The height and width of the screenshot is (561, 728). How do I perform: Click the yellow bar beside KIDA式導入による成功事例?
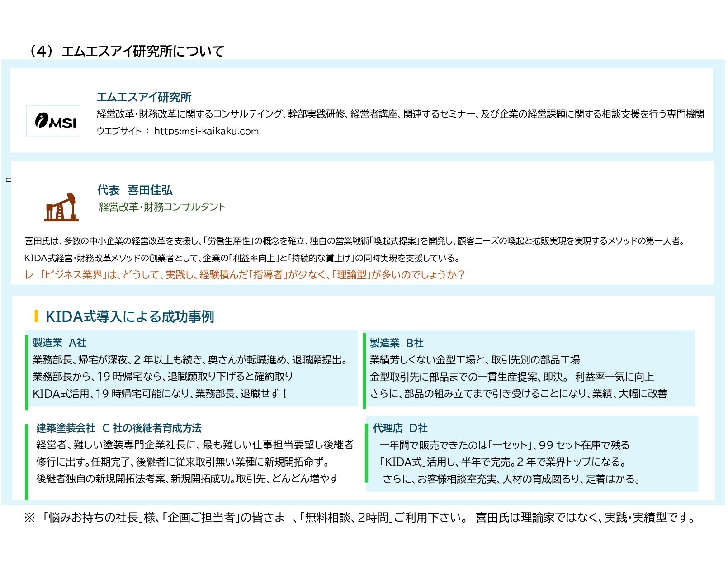[x=36, y=316]
